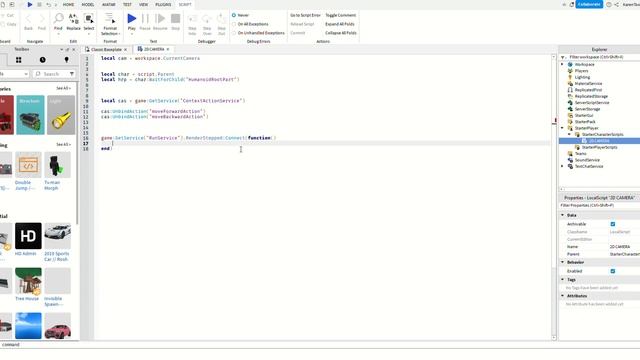Click the Collaborate button
Image resolution: width=640 pixels, height=360 pixels.
(589, 4)
